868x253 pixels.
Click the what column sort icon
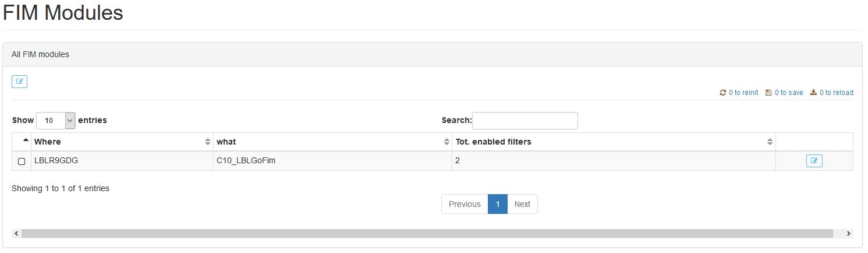[447, 142]
